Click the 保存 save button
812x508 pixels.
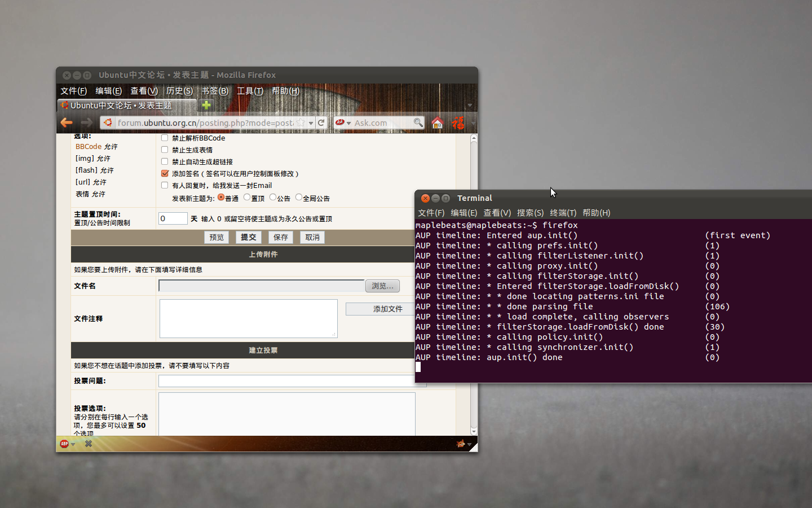point(280,238)
